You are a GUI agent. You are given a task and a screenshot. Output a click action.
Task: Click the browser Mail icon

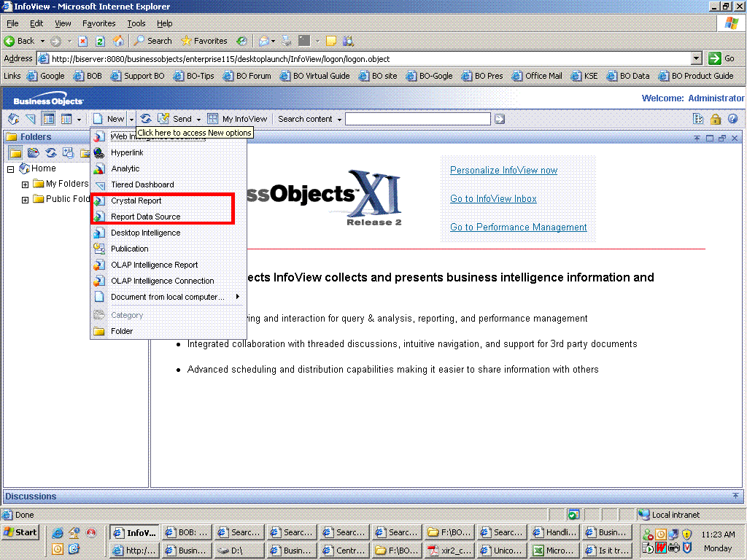[264, 41]
